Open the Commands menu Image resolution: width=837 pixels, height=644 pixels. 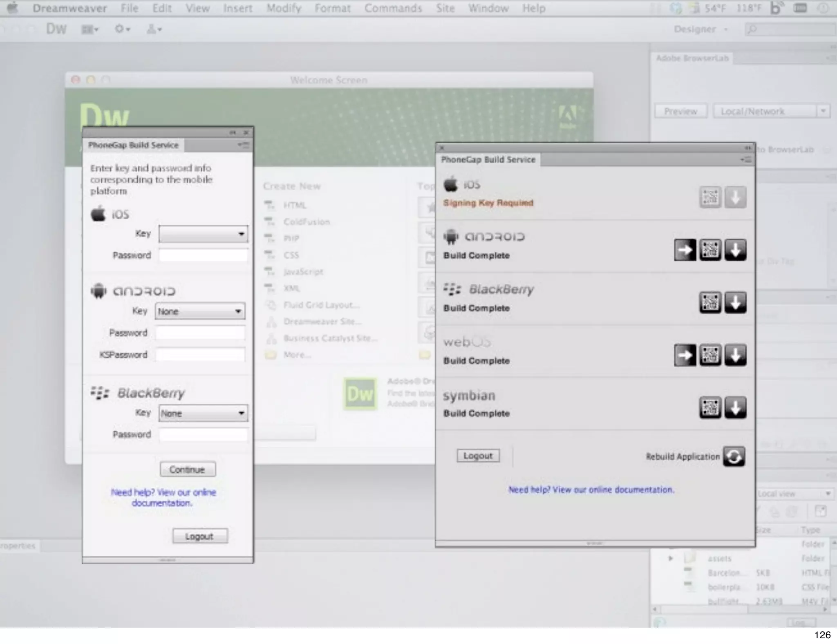(393, 8)
